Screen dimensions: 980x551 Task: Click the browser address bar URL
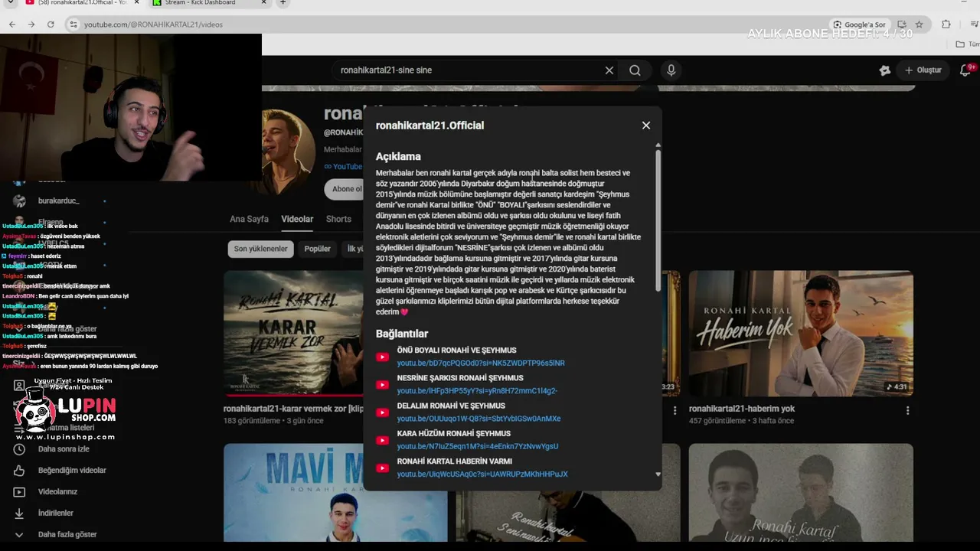point(153,24)
